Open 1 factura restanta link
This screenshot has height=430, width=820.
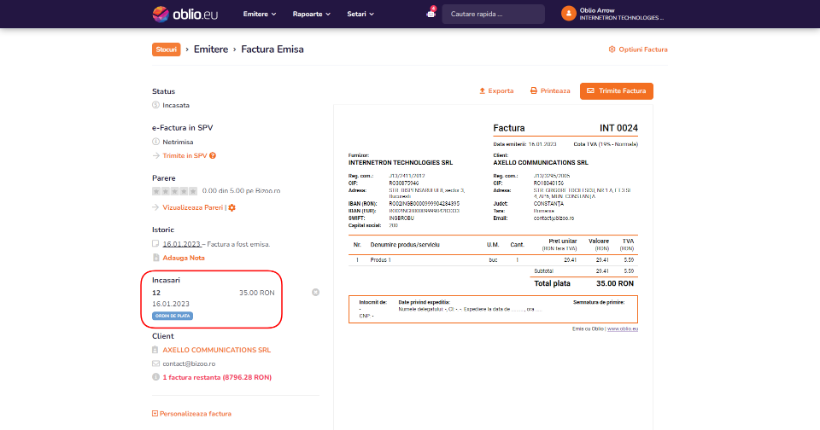[x=217, y=377]
